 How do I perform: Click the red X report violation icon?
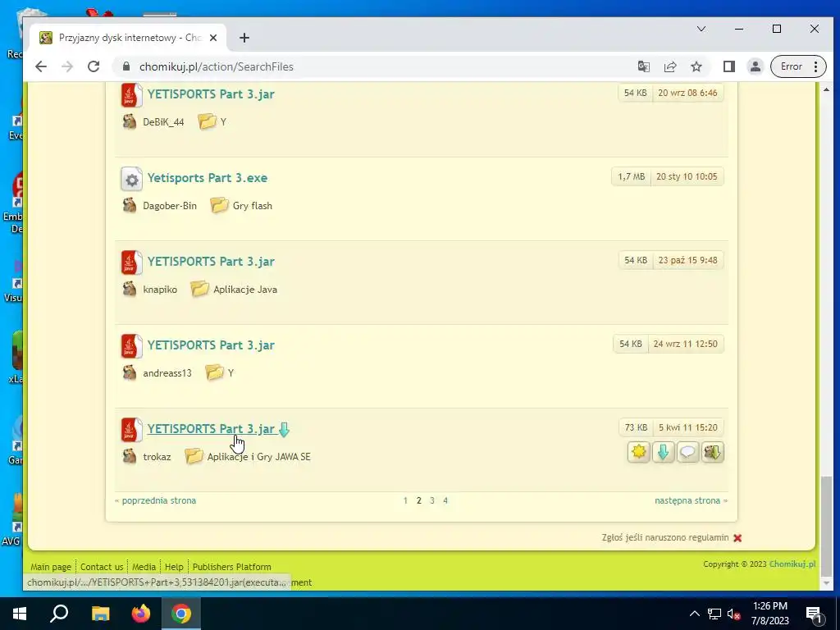737,538
